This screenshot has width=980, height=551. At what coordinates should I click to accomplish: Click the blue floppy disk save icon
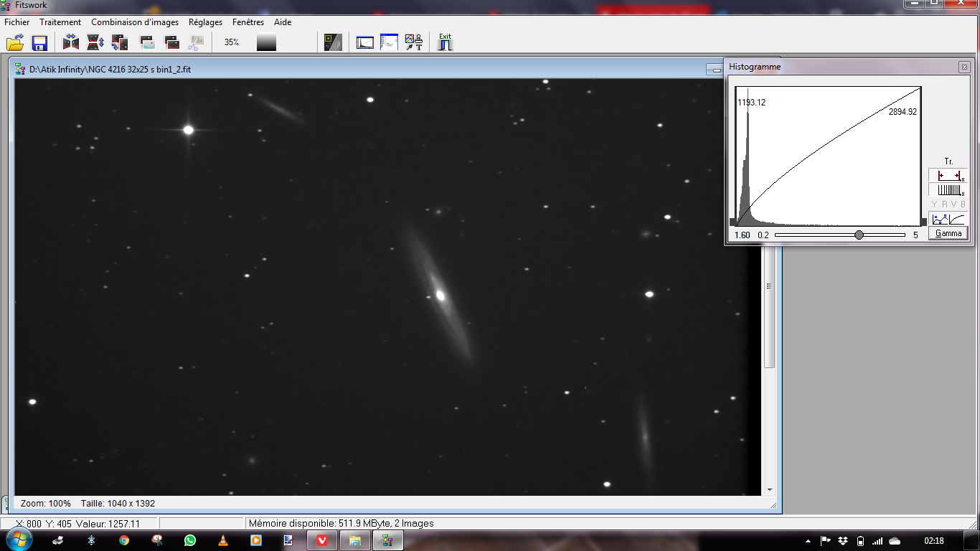[39, 42]
